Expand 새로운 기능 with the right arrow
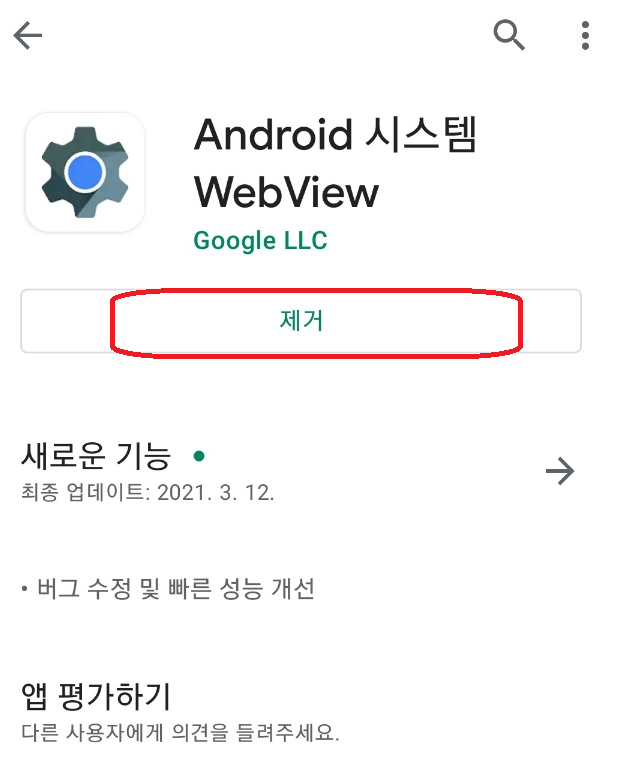The height and width of the screenshot is (757, 622). (x=560, y=470)
